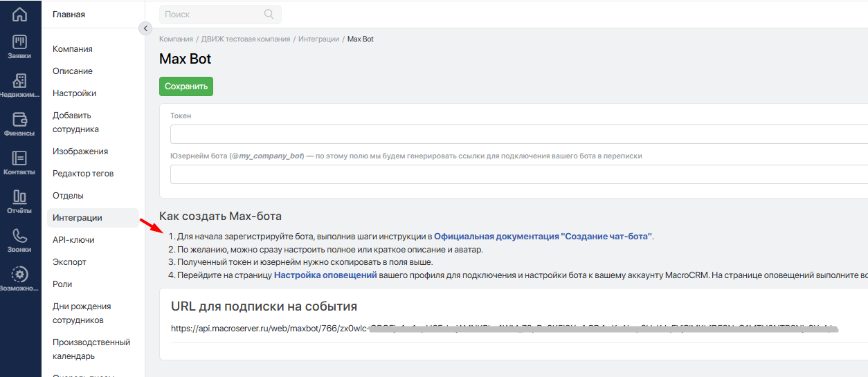Image resolution: width=868 pixels, height=377 pixels.
Task: Open Настройки in the side menu
Action: (74, 93)
